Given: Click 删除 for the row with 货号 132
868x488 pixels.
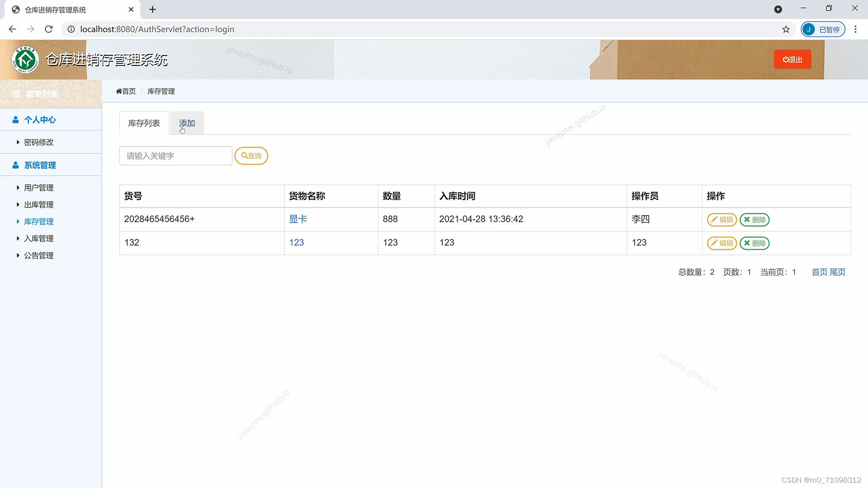Looking at the screenshot, I should (755, 243).
